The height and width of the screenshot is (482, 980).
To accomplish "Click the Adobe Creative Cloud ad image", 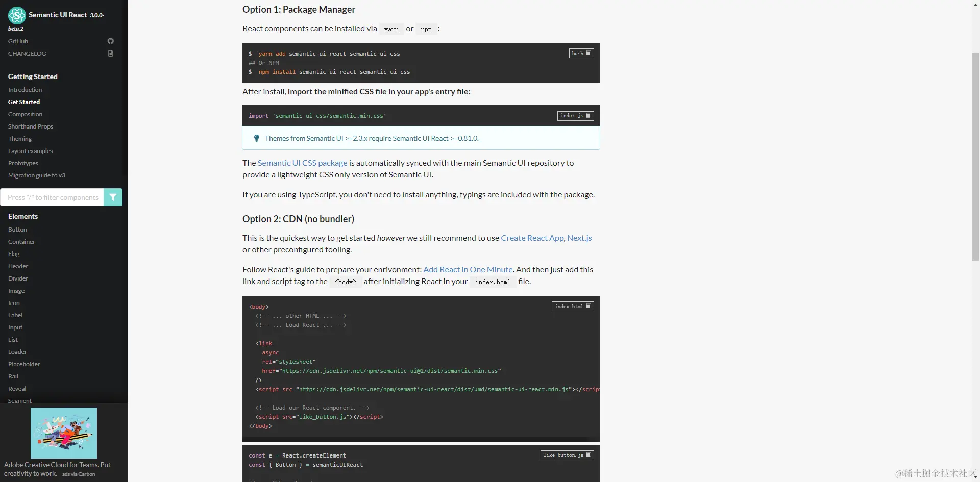I will click(x=64, y=433).
